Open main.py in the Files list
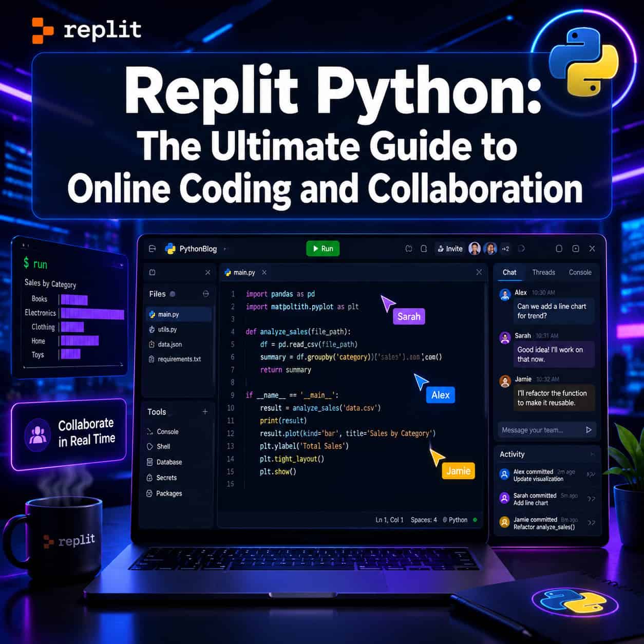 click(x=178, y=314)
